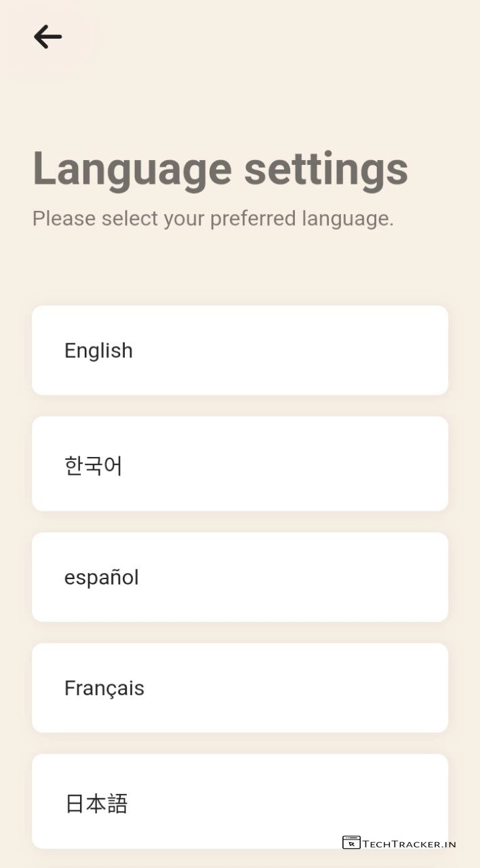Tap the Korean '한국어' text label

coord(94,466)
